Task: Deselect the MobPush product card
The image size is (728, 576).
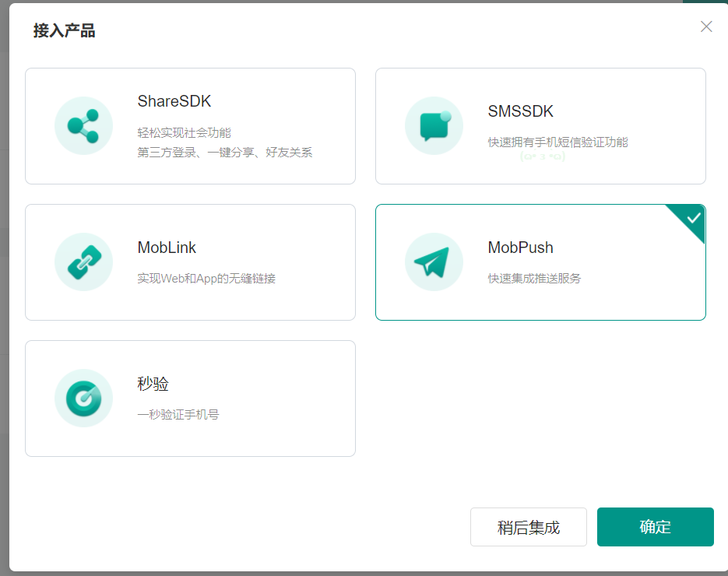Action: click(540, 262)
